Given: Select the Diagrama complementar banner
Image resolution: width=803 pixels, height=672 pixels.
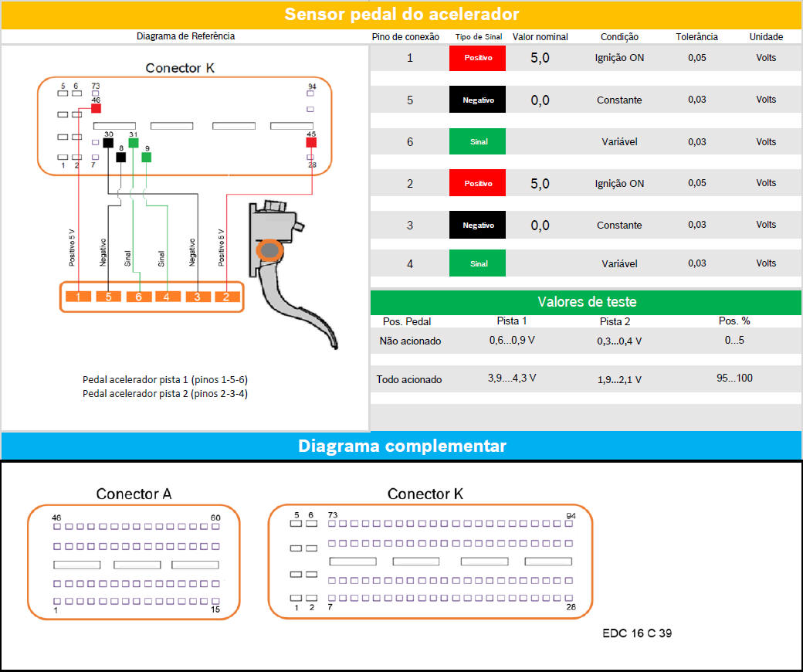Looking at the screenshot, I should tap(401, 446).
